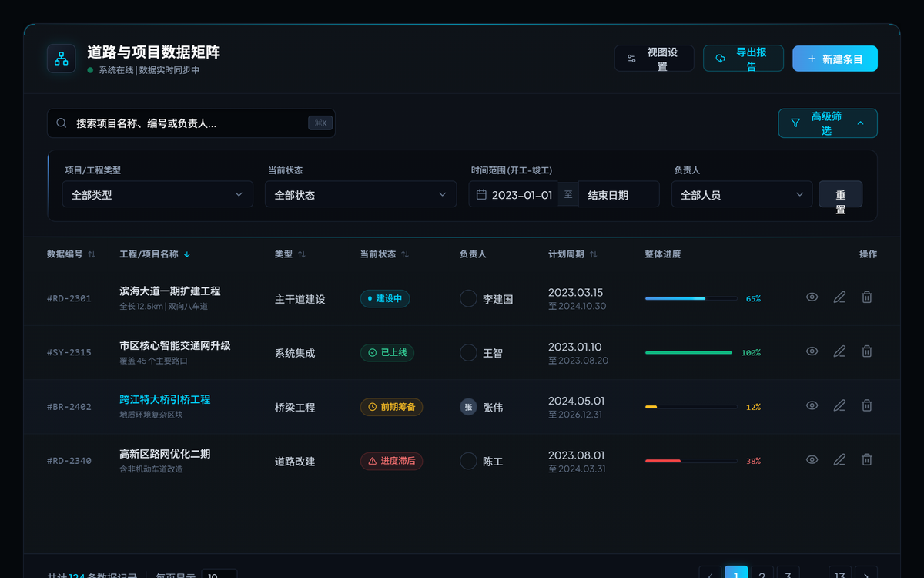This screenshot has width=924, height=578.
Task: Delete the 高新区路网优化二期 row
Action: [x=867, y=460]
